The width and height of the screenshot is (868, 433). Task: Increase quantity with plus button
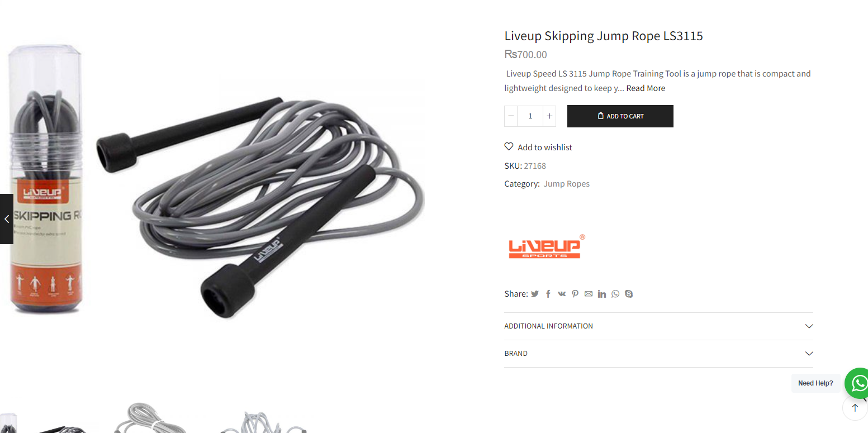(549, 116)
